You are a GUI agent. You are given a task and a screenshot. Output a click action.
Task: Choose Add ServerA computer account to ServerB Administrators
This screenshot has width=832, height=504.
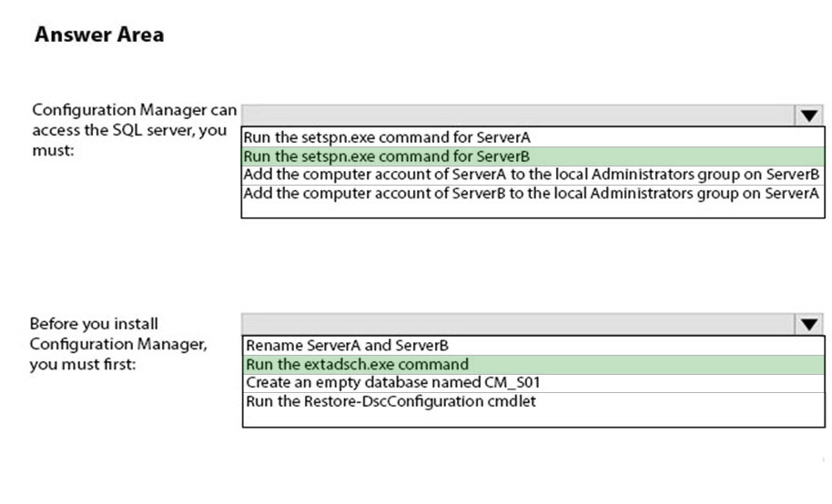[533, 175]
